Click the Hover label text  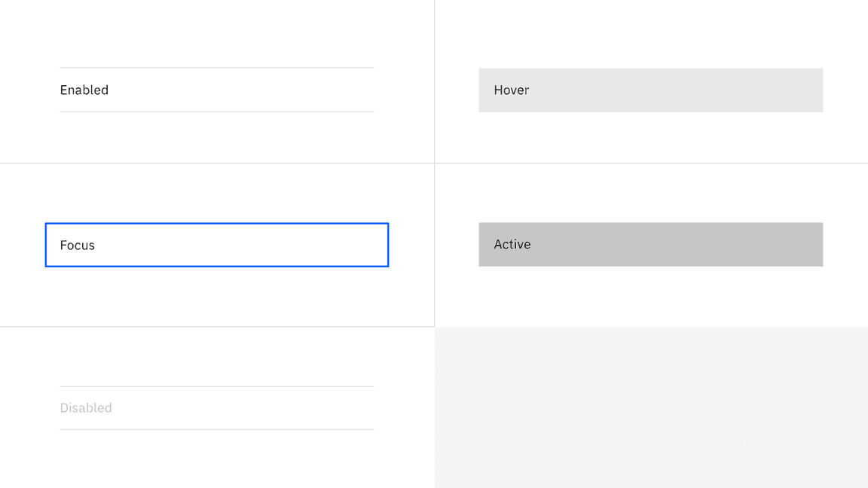(512, 90)
